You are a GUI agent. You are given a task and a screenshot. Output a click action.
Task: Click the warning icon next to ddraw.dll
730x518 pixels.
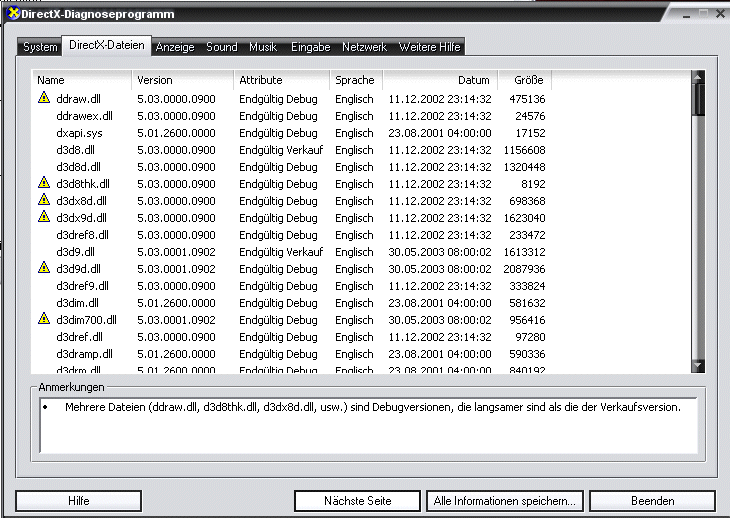(44, 98)
